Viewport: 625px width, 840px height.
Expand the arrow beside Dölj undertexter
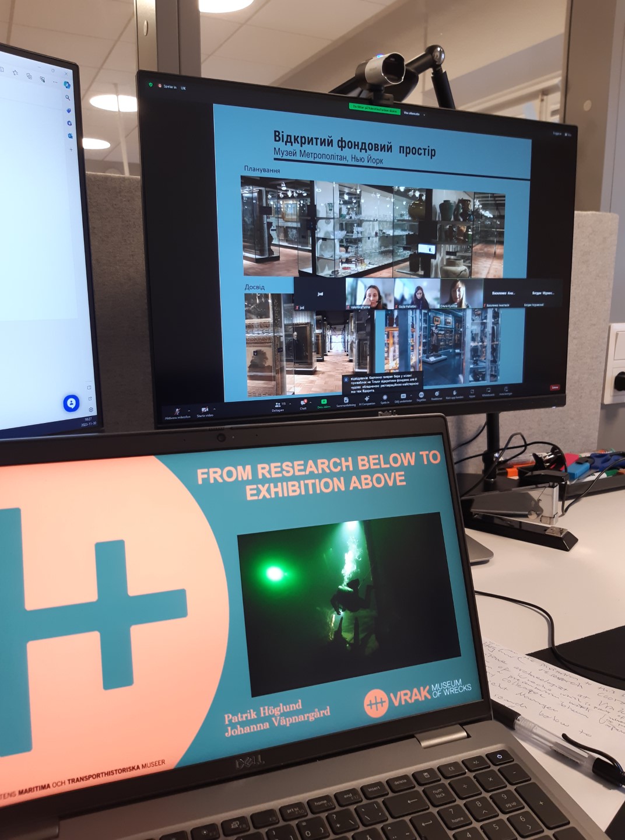click(x=410, y=395)
